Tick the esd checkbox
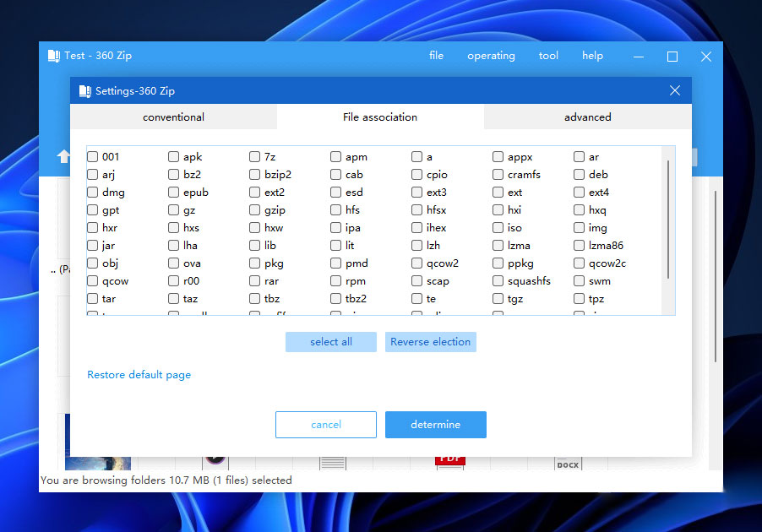This screenshot has height=532, width=762. pyautogui.click(x=336, y=192)
